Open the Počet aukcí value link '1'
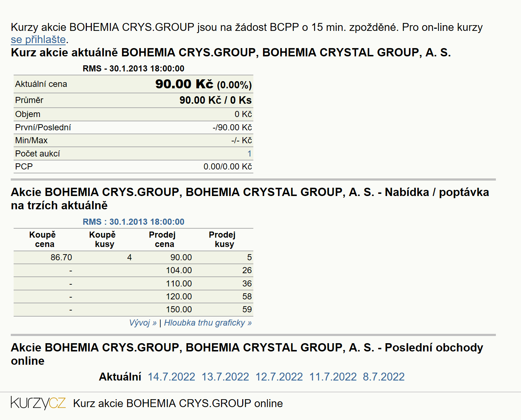The height and width of the screenshot is (420, 521). click(x=249, y=154)
